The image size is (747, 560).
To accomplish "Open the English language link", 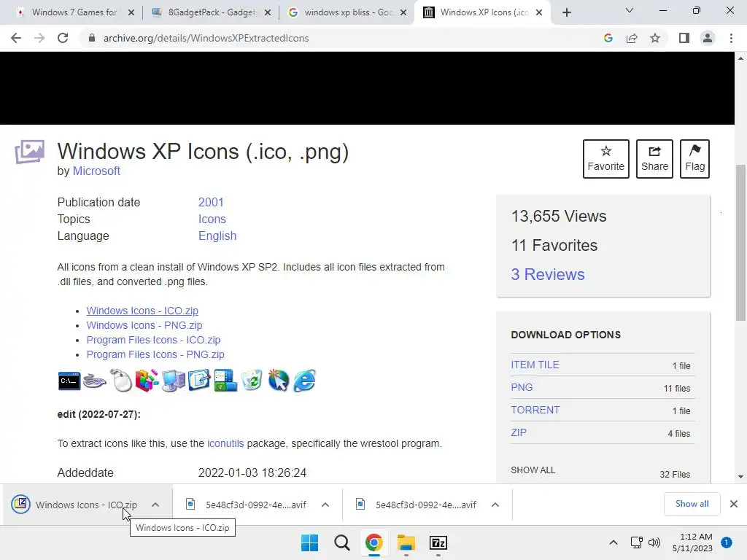I will pyautogui.click(x=217, y=236).
